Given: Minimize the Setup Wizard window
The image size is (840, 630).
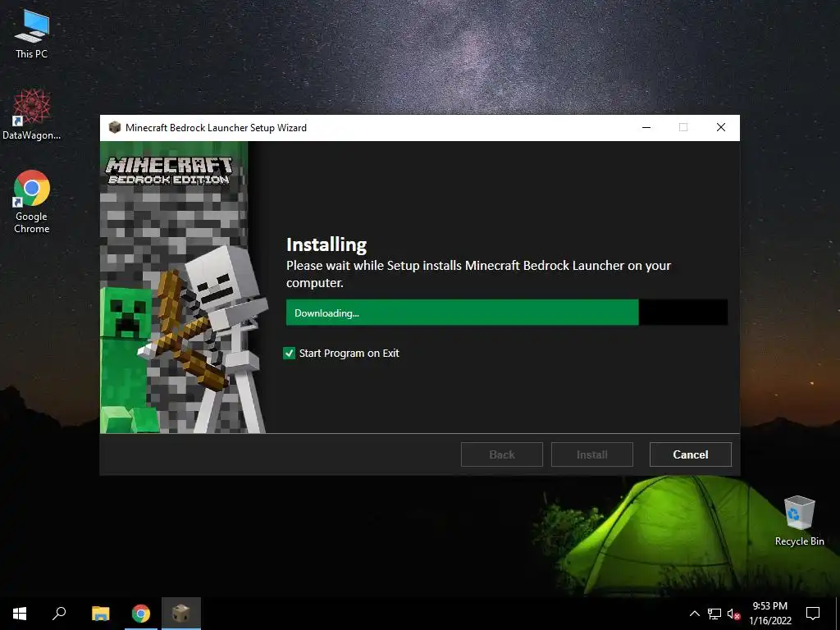Looking at the screenshot, I should (x=646, y=127).
